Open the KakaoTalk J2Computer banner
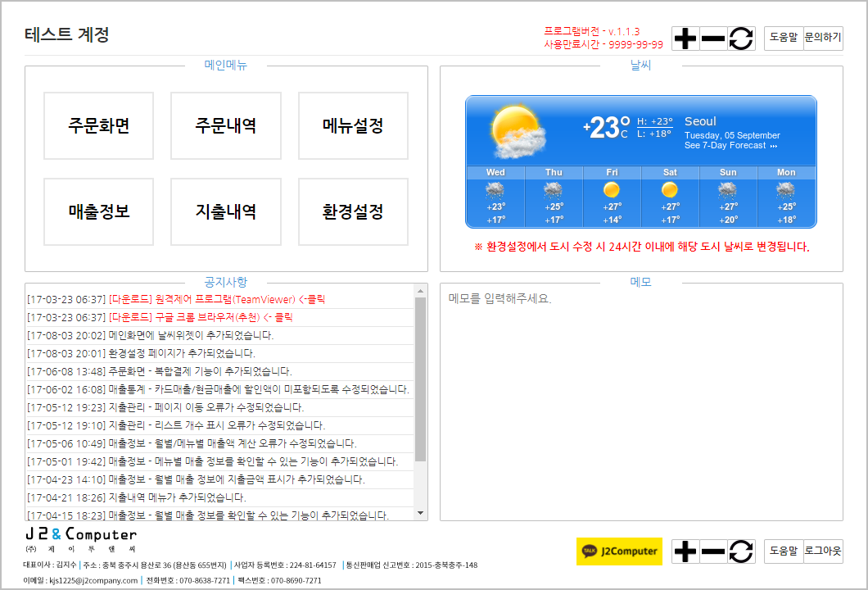This screenshot has width=868, height=590. click(x=619, y=551)
